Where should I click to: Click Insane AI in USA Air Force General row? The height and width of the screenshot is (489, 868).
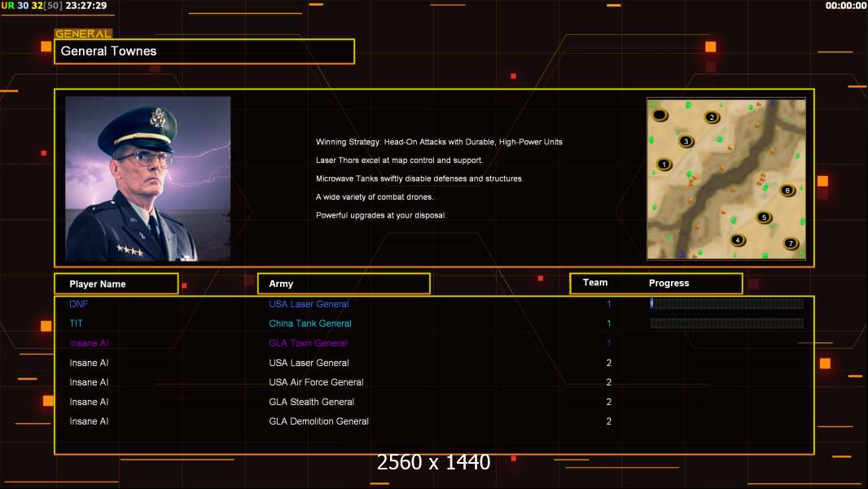pos(89,382)
